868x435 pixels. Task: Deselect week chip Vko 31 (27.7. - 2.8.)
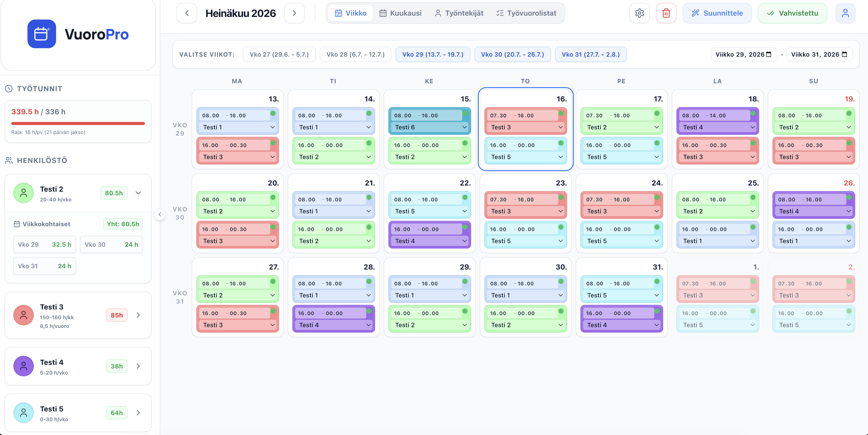(x=590, y=54)
